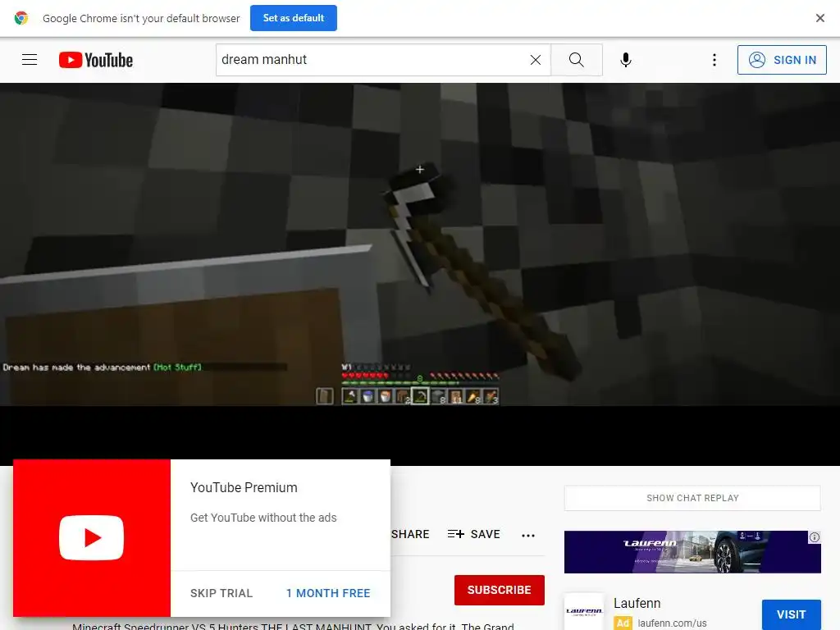The height and width of the screenshot is (630, 840).
Task: Set Chrome as default browser
Action: (x=294, y=18)
